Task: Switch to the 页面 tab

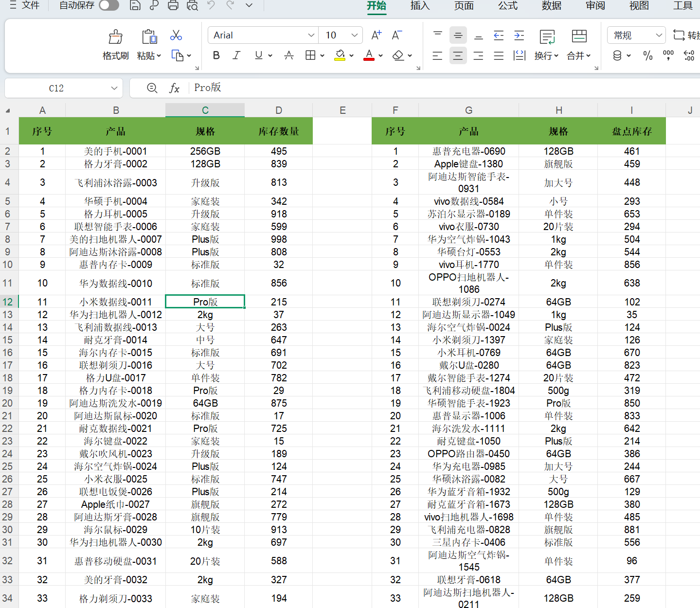Action: (x=464, y=6)
